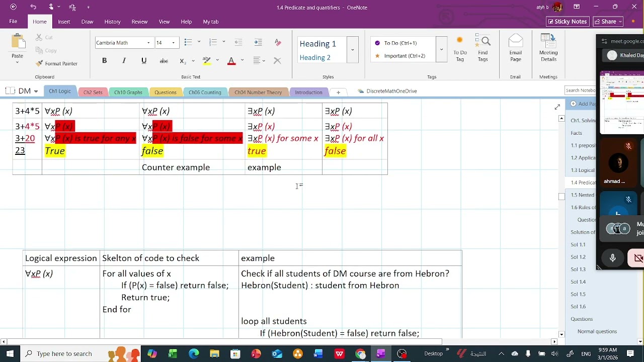This screenshot has height=362, width=644.
Task: Click Format Painter in Clipboard group
Action: 57,63
